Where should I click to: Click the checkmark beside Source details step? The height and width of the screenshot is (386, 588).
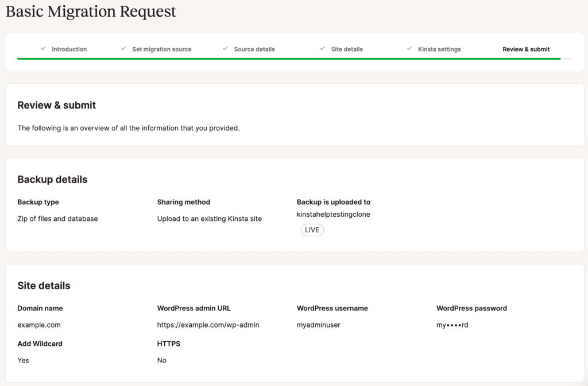tap(226, 49)
